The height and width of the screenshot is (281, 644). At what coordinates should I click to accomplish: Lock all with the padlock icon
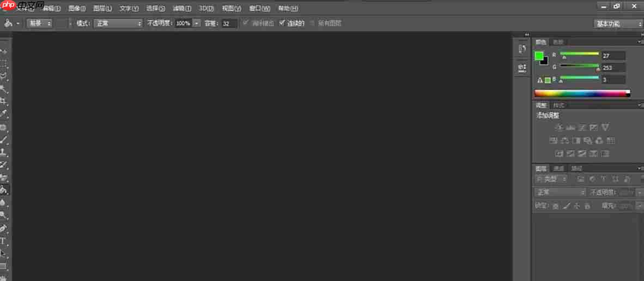587,206
